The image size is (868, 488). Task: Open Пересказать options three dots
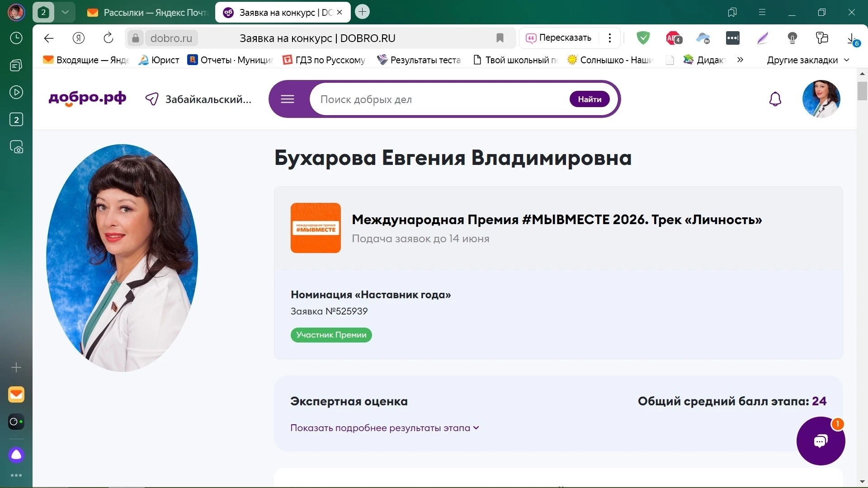(610, 38)
